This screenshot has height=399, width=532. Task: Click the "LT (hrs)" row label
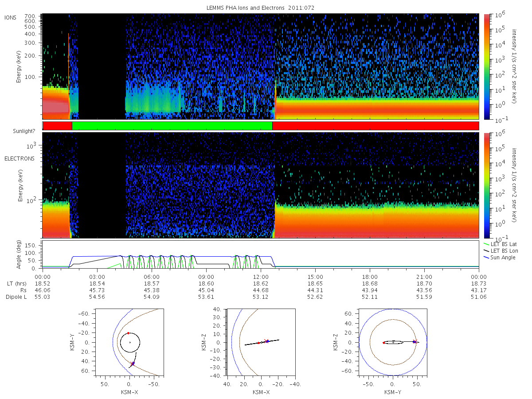pos(17,283)
